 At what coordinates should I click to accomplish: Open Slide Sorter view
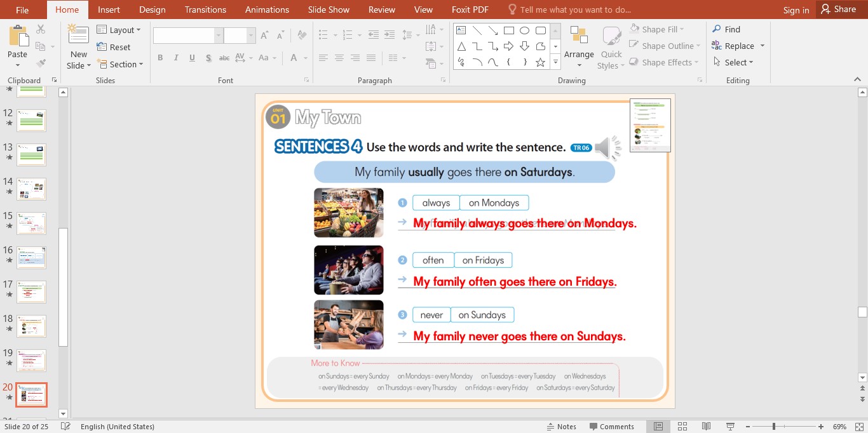[x=682, y=427]
